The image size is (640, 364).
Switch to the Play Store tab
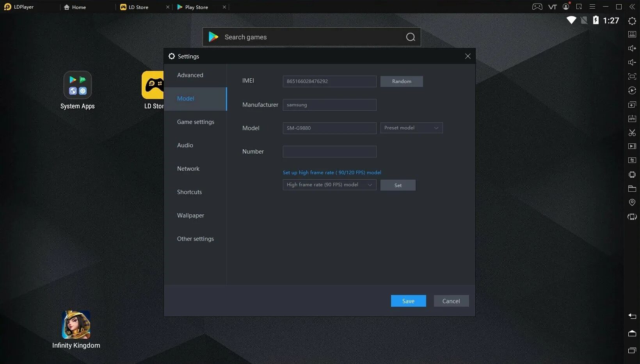196,7
